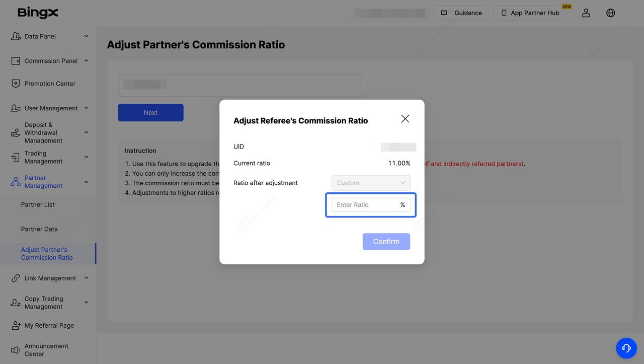This screenshot has height=364, width=644.
Task: Click the globe language icon
Action: pyautogui.click(x=610, y=13)
